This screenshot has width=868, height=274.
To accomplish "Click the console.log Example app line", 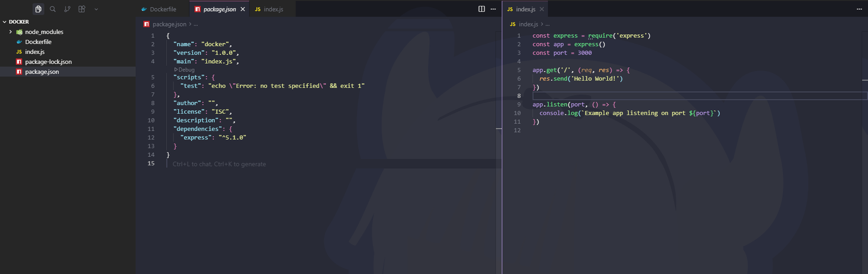I will (x=630, y=113).
